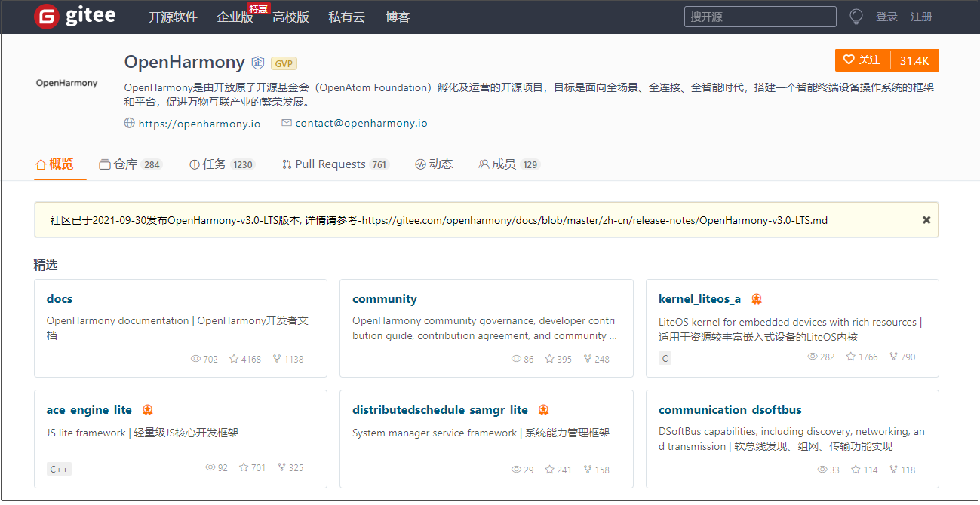Image resolution: width=980 pixels, height=505 pixels.
Task: Click the recommended badge icon next to ace_engine_lite
Action: click(x=147, y=410)
